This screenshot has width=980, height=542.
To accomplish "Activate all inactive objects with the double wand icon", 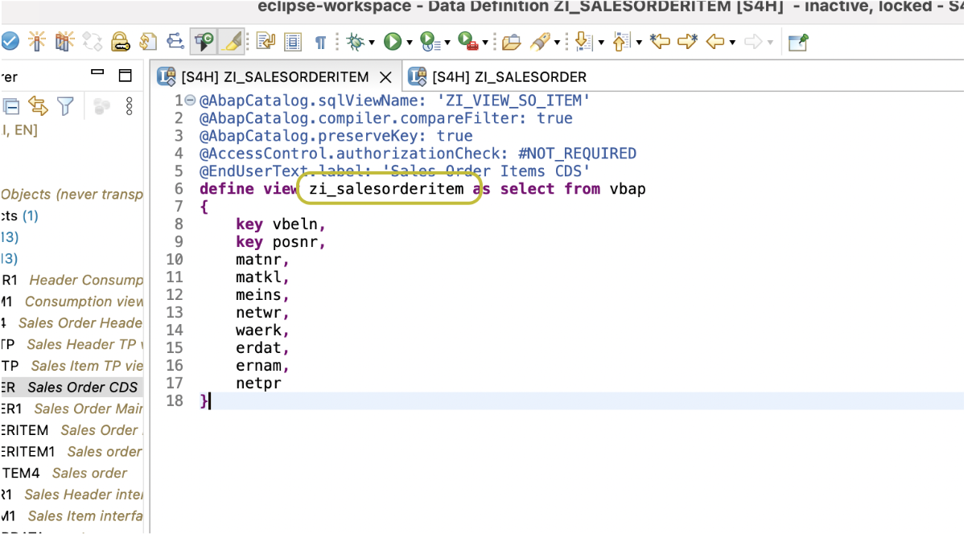I will 64,41.
